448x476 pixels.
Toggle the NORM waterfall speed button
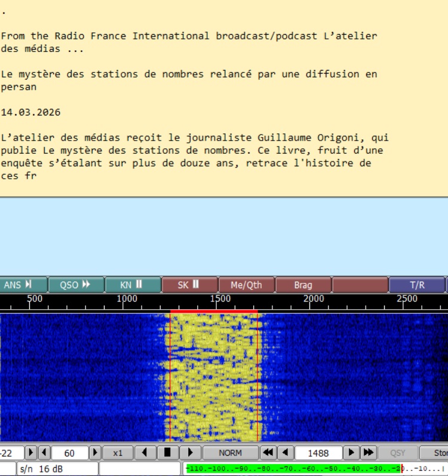click(231, 453)
